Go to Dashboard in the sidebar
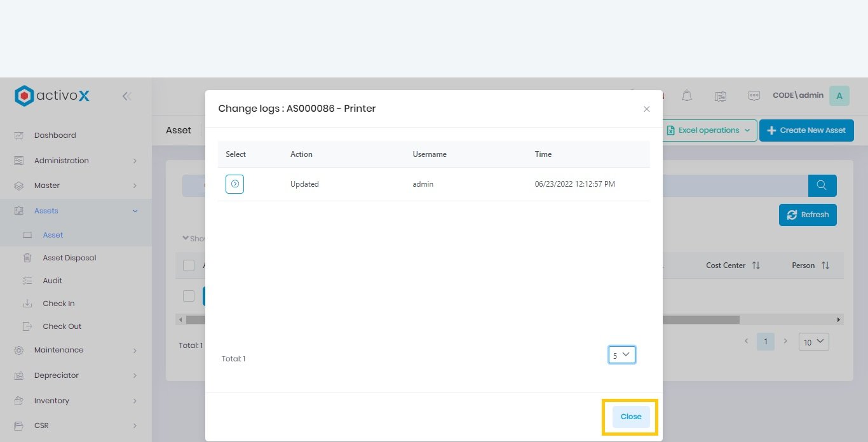 [55, 135]
